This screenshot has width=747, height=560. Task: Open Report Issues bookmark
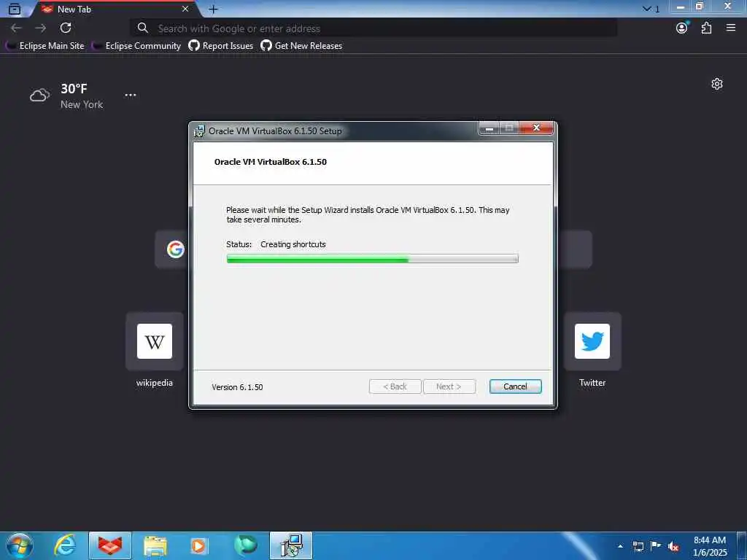pyautogui.click(x=220, y=46)
